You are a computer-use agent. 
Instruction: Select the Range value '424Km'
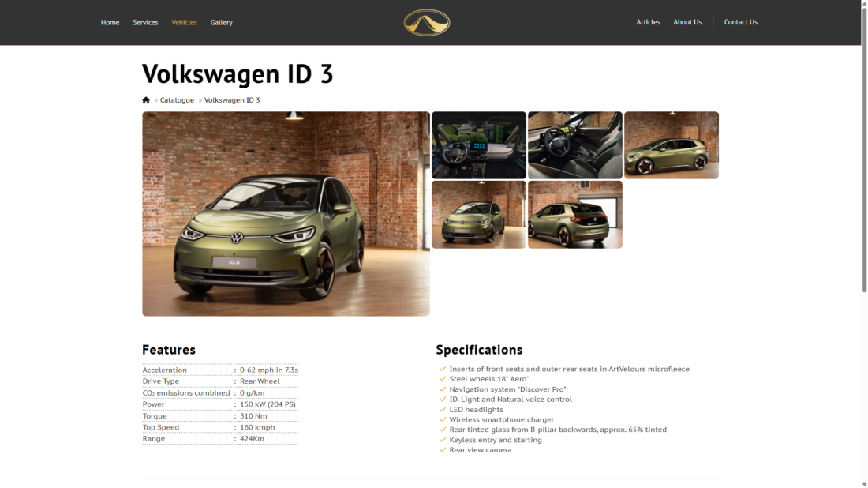pyautogui.click(x=252, y=439)
